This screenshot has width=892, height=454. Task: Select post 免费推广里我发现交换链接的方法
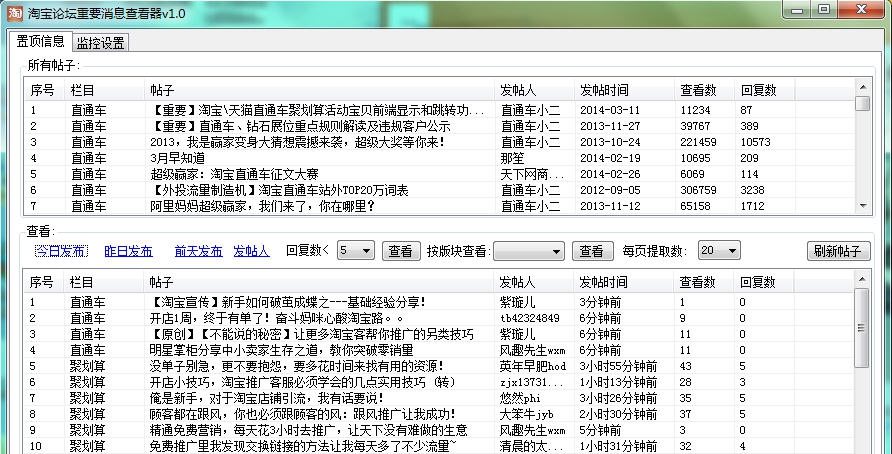coord(303,446)
